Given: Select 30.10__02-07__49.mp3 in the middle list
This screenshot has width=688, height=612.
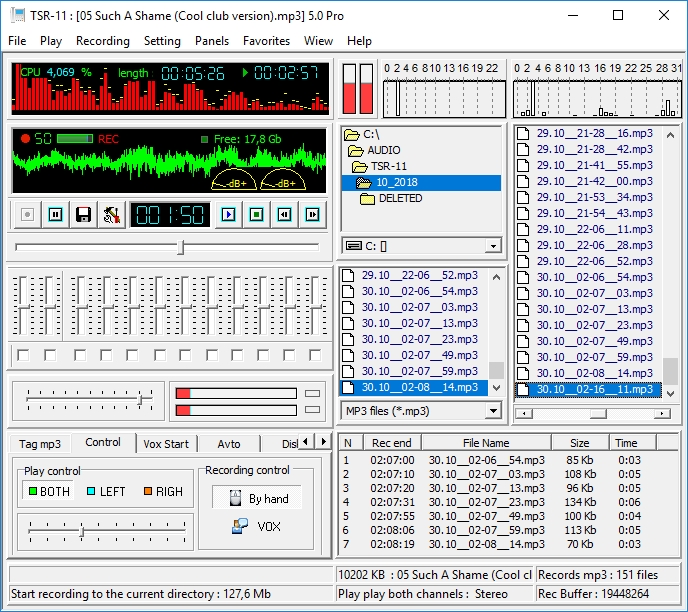Looking at the screenshot, I should coord(414,355).
